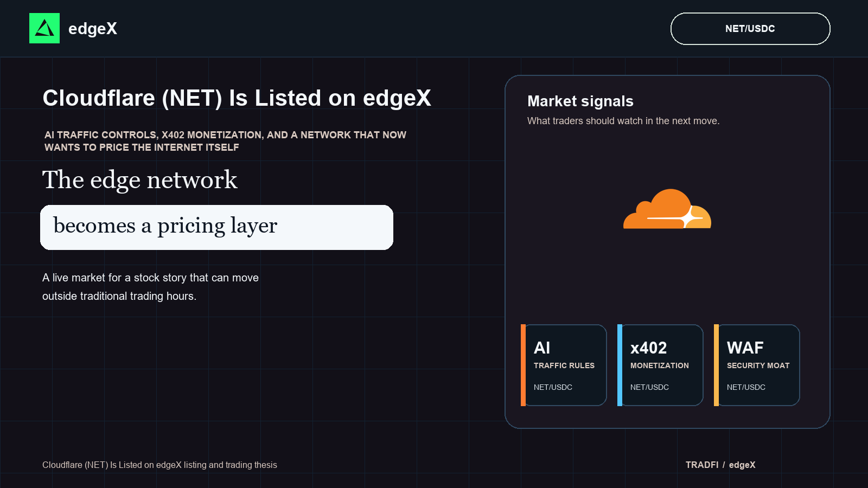
Task: Click the edgeX brand name text
Action: pos(93,29)
